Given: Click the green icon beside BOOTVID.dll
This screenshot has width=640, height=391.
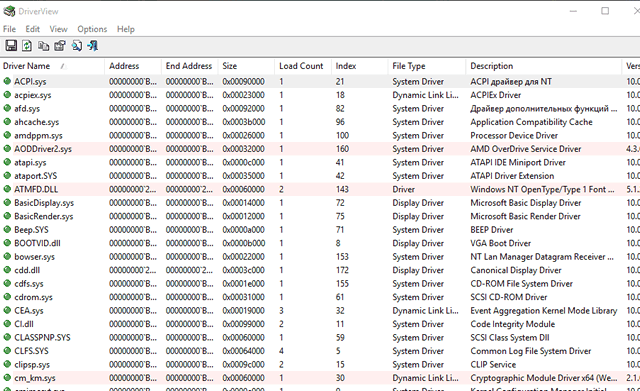Looking at the screenshot, I should [7, 243].
